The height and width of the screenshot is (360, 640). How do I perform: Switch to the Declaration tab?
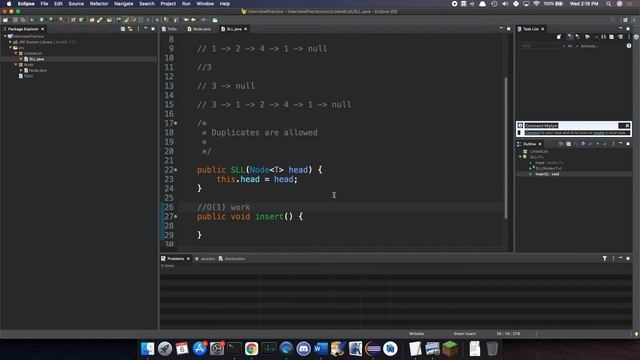coord(232,259)
